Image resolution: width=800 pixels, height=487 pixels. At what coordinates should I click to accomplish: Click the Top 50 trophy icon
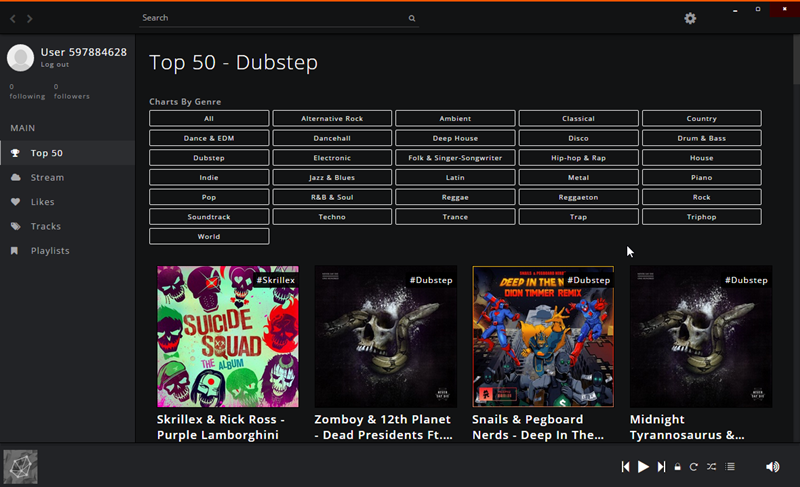15,153
